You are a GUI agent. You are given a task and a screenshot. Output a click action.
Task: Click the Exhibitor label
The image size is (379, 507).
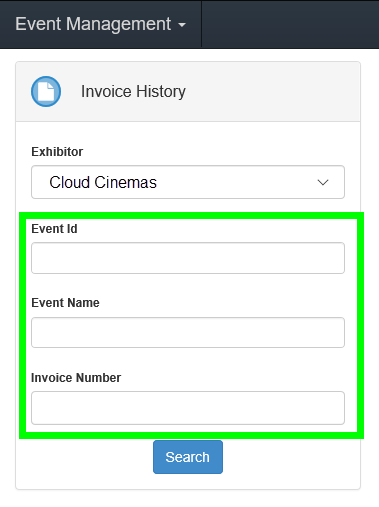tap(57, 152)
